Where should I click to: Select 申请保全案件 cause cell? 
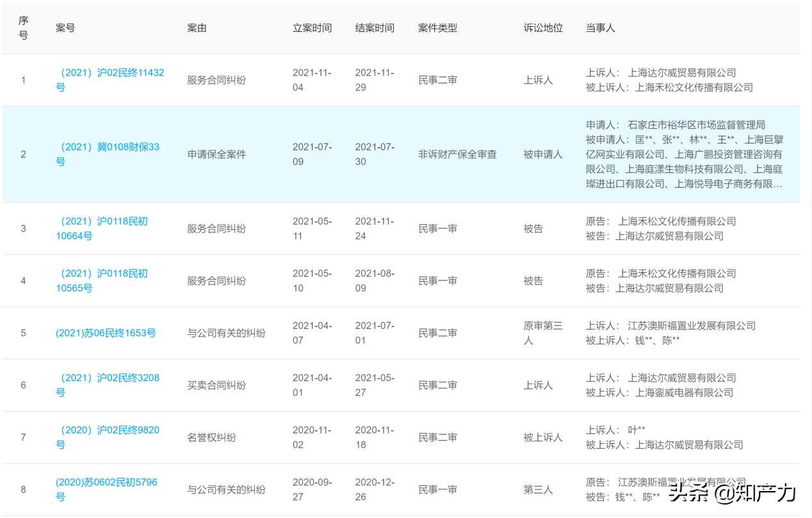(x=216, y=154)
